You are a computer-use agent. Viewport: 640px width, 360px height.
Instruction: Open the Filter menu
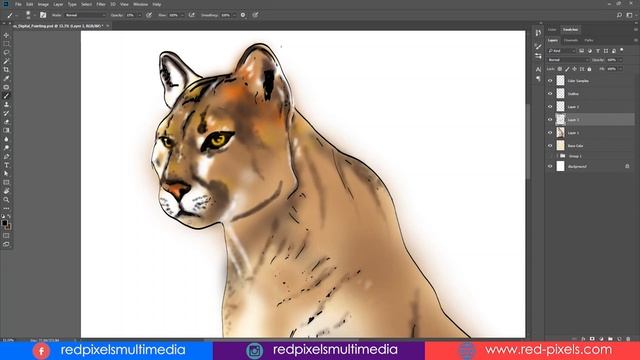pos(101,4)
